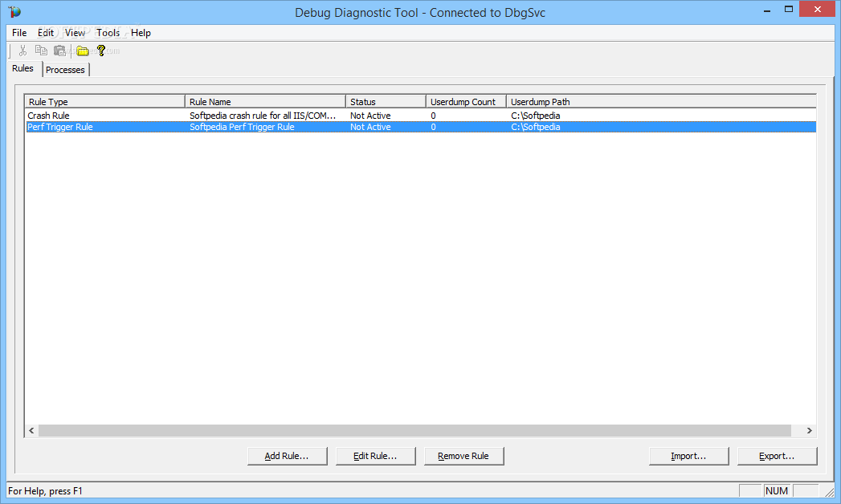The width and height of the screenshot is (841, 504).
Task: Click the yellow Help question mark icon
Action: (x=101, y=51)
